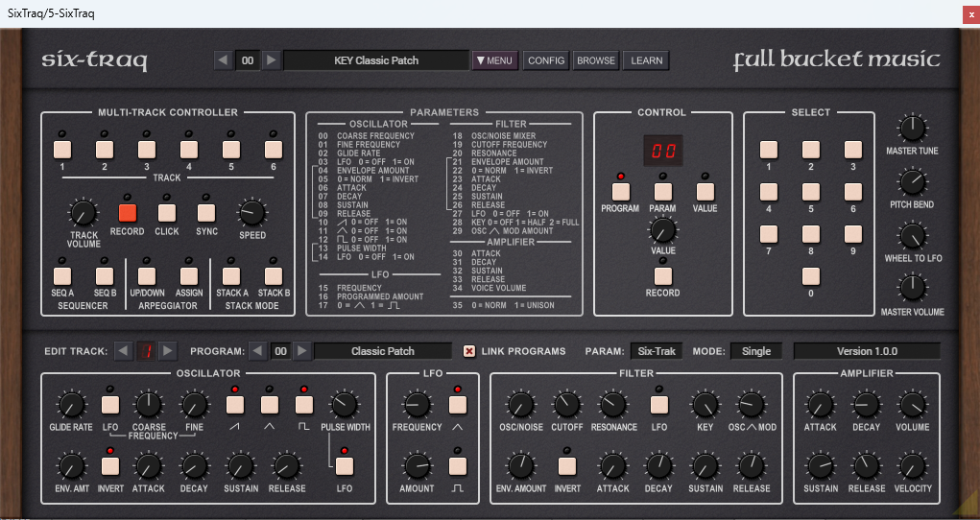Open the BROWSE patch browser
Screen dimensions: 980x520
pyautogui.click(x=595, y=60)
